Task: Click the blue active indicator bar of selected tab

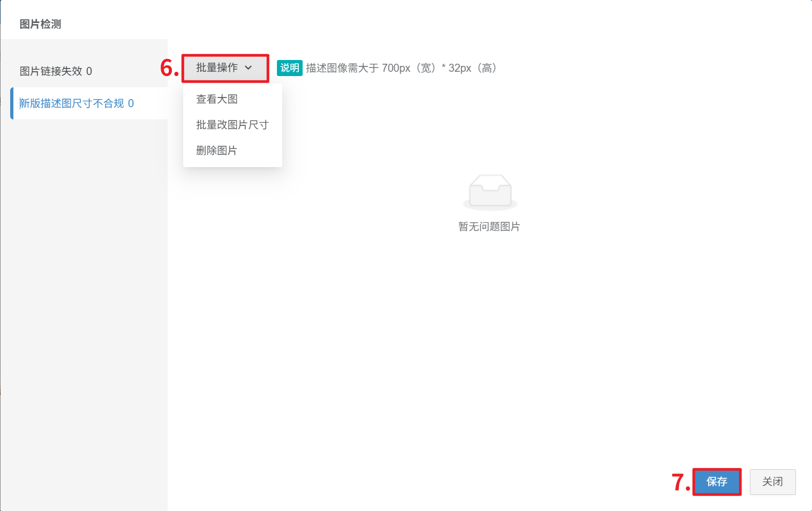Action: 12,103
